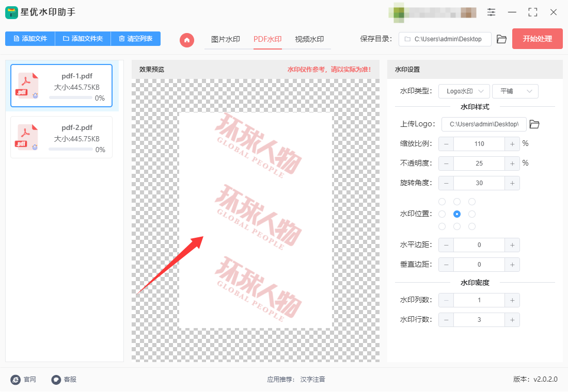
Task: Decrease watermark row count
Action: point(446,320)
